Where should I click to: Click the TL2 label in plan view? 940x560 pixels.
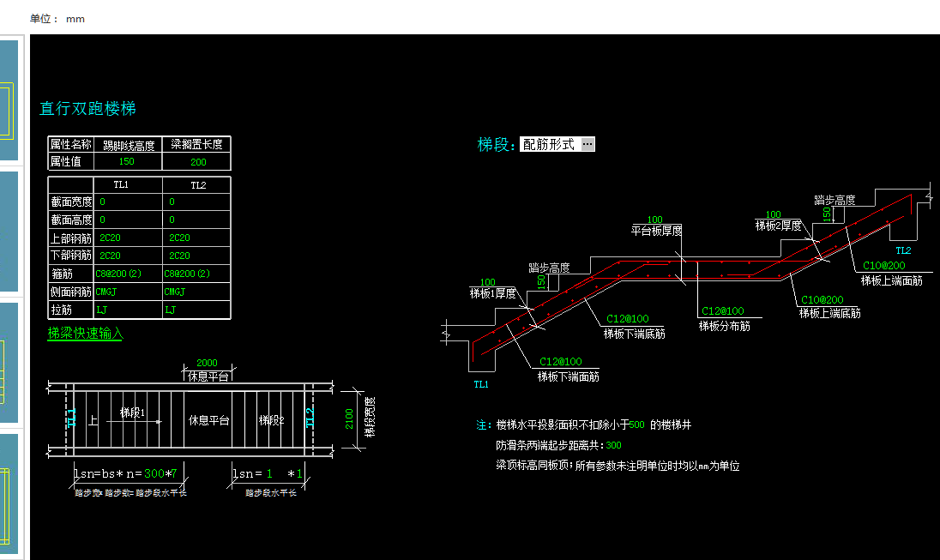click(x=310, y=418)
